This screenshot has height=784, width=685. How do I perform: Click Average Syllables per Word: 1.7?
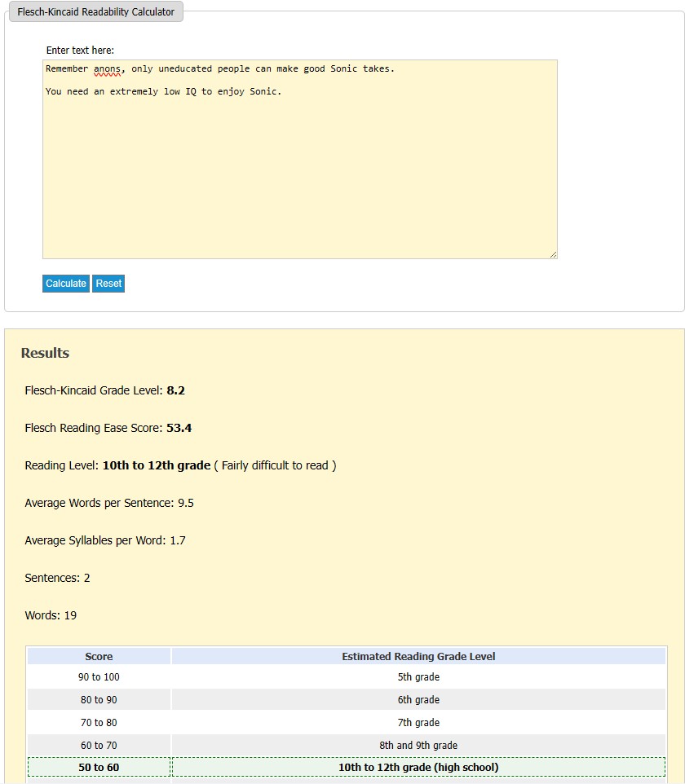[x=105, y=540]
